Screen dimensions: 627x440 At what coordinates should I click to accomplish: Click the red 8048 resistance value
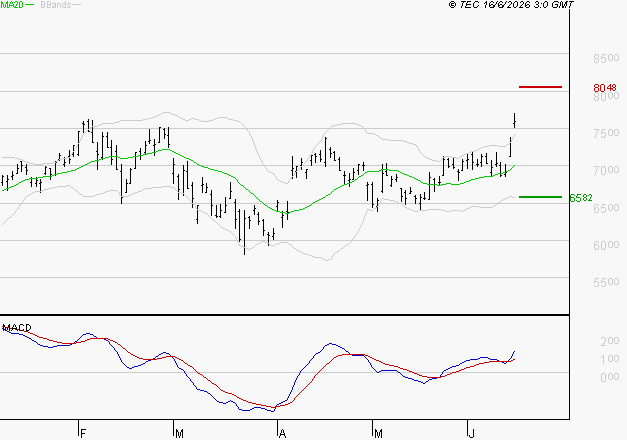click(605, 88)
